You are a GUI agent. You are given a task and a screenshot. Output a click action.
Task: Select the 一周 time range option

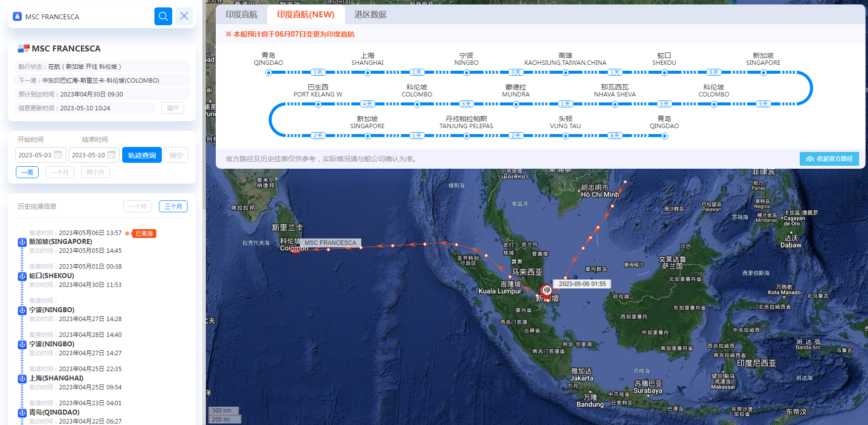click(27, 172)
